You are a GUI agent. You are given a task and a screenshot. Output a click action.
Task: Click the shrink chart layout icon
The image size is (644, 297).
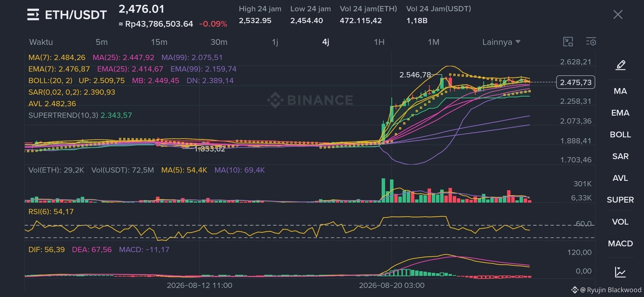tap(568, 42)
